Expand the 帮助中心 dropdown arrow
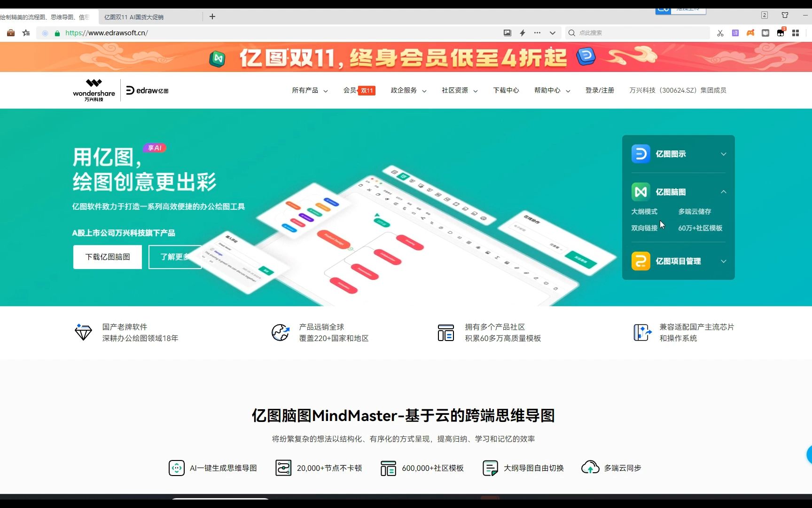 [x=568, y=91]
